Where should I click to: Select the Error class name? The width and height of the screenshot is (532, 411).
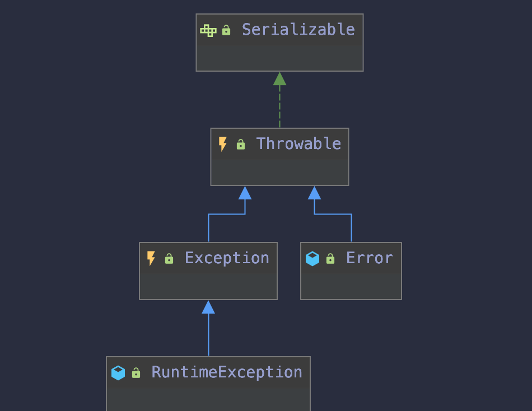click(x=369, y=258)
